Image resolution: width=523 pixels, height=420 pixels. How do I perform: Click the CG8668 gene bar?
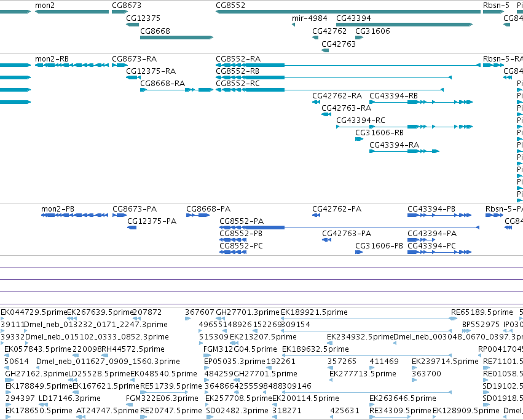tap(176, 38)
